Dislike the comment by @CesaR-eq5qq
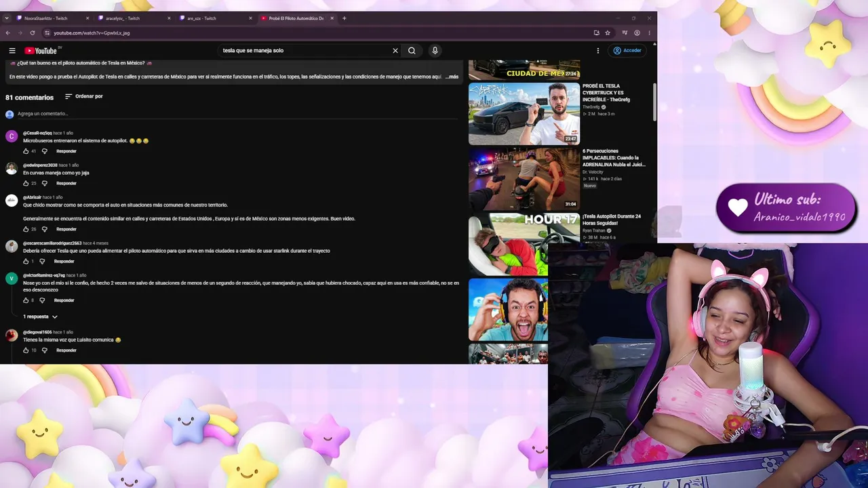The width and height of the screenshot is (868, 488). tap(45, 151)
